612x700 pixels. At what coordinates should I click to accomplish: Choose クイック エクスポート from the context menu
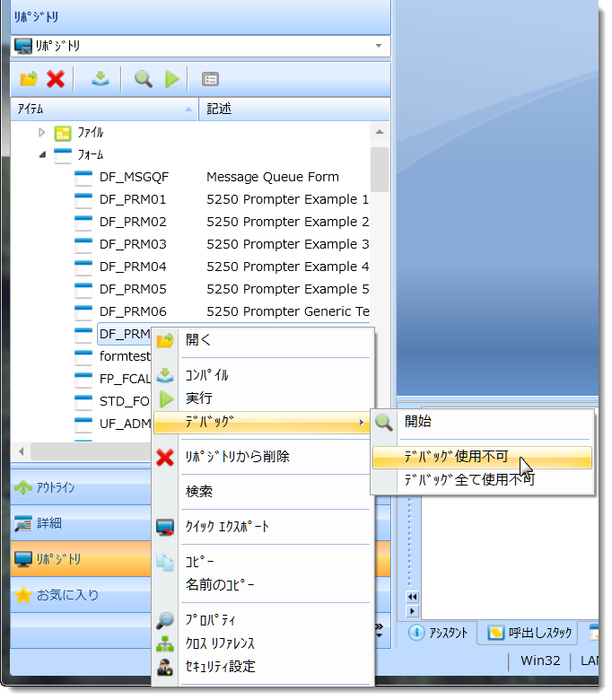point(263,527)
